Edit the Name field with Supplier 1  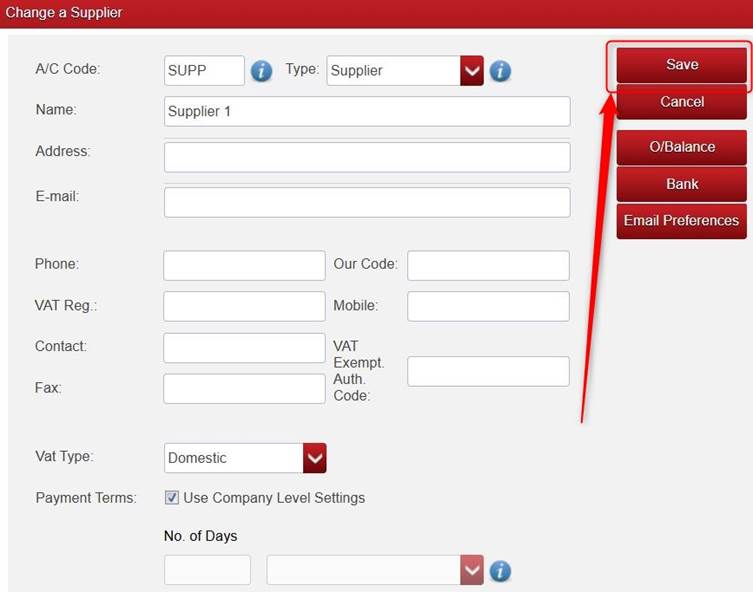(x=367, y=111)
